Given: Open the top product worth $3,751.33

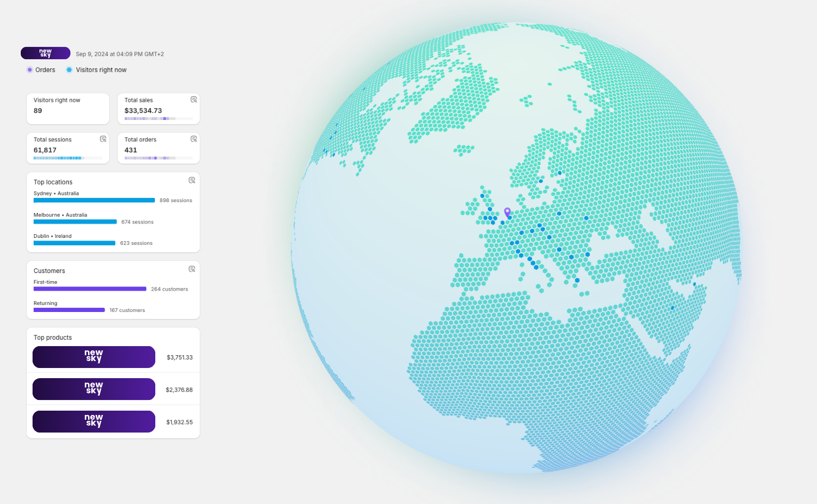Looking at the screenshot, I should tap(94, 357).
